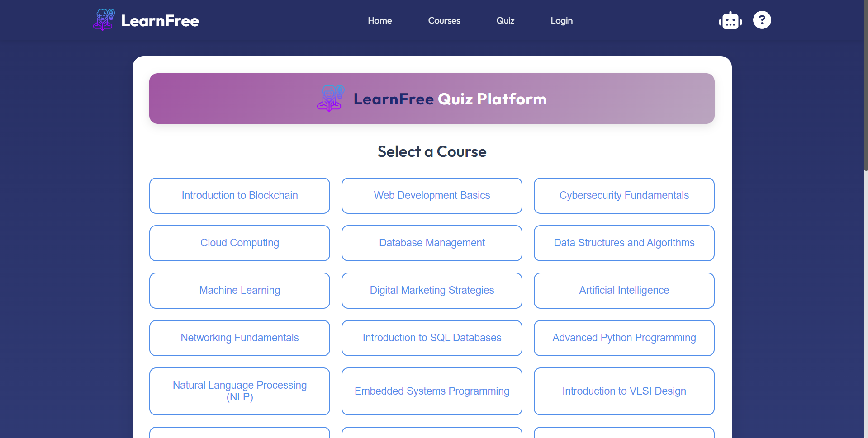Click the quiz platform banner logo icon
The image size is (868, 438).
[x=331, y=99]
